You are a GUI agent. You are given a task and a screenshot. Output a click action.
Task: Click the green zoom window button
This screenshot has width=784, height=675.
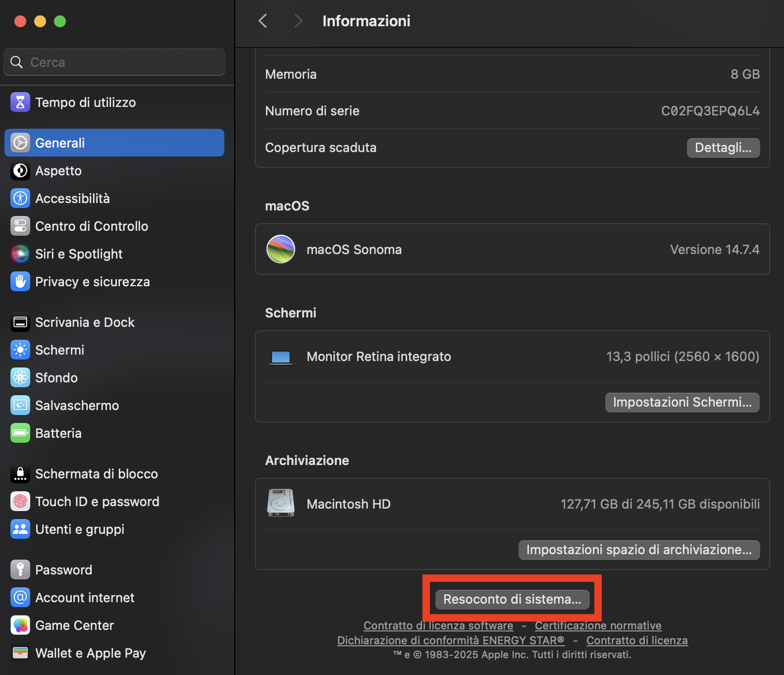tap(60, 21)
